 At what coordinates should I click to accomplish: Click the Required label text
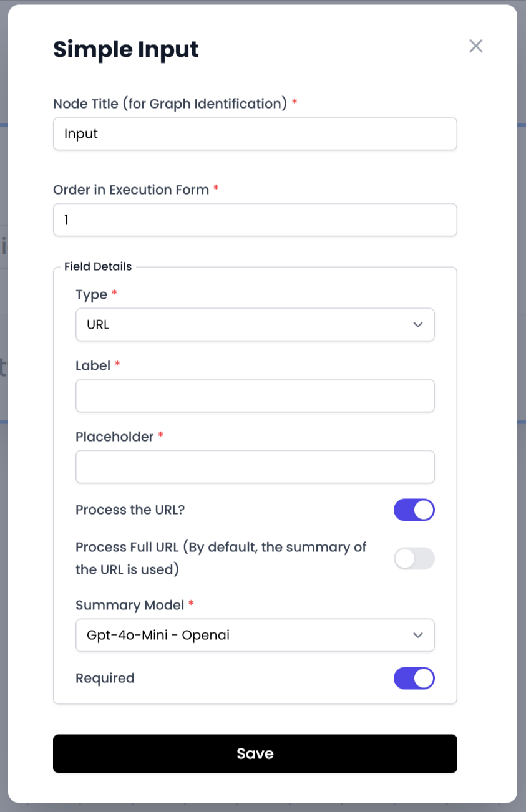coord(105,678)
